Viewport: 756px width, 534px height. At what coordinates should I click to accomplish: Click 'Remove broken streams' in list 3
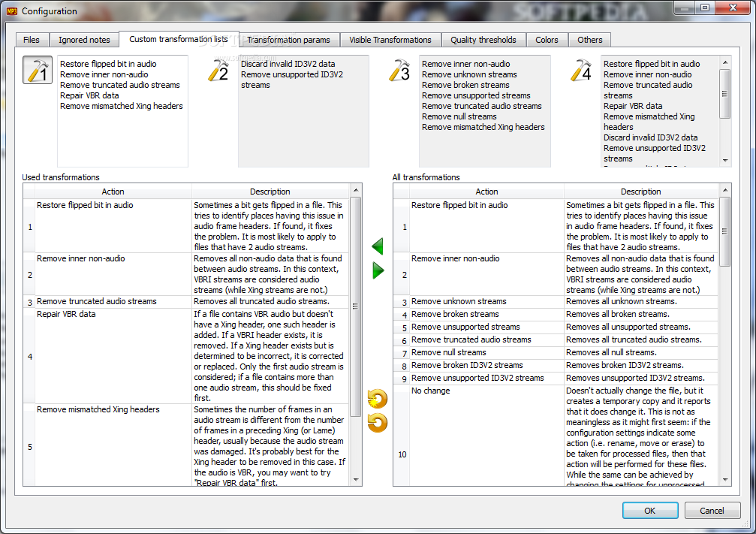click(465, 86)
